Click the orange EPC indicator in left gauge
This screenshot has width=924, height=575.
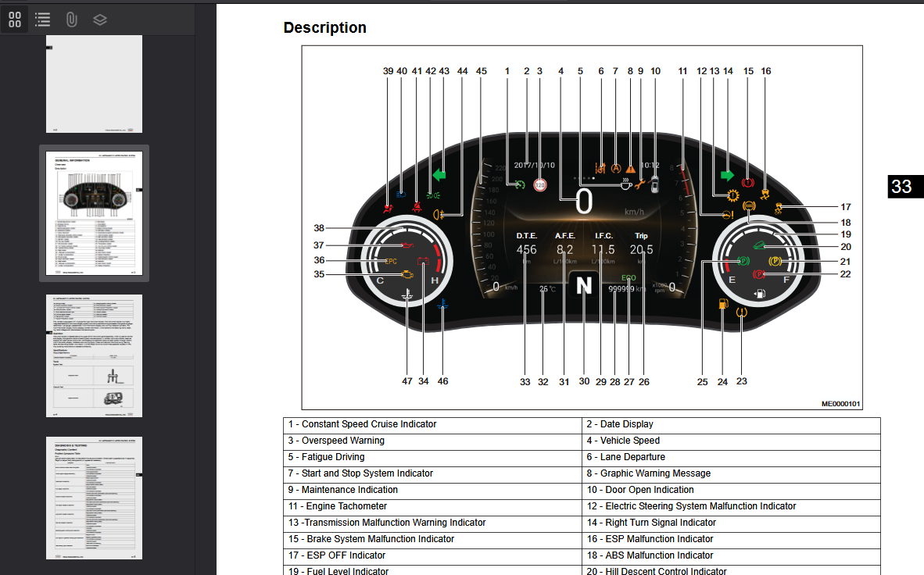click(391, 261)
